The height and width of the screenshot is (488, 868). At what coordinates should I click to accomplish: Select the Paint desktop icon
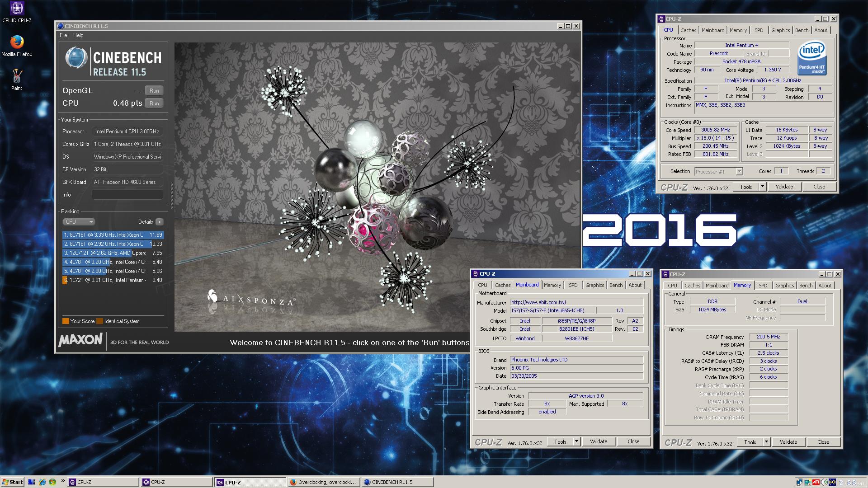(x=17, y=80)
